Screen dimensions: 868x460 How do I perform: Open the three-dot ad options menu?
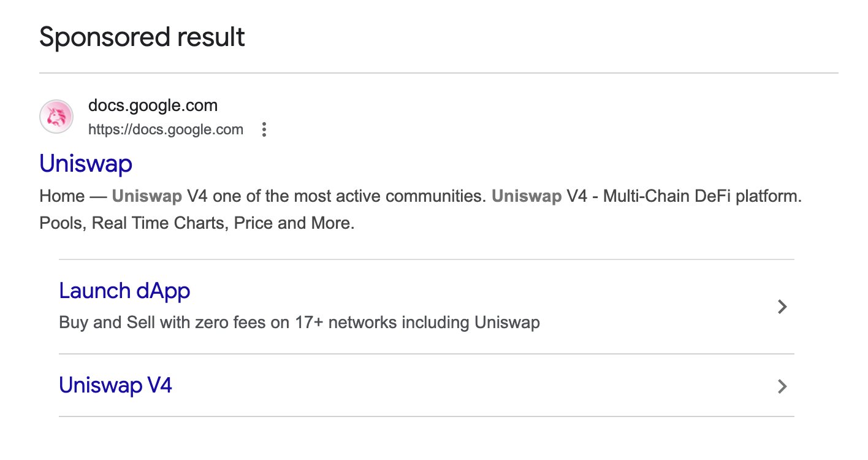click(x=264, y=129)
